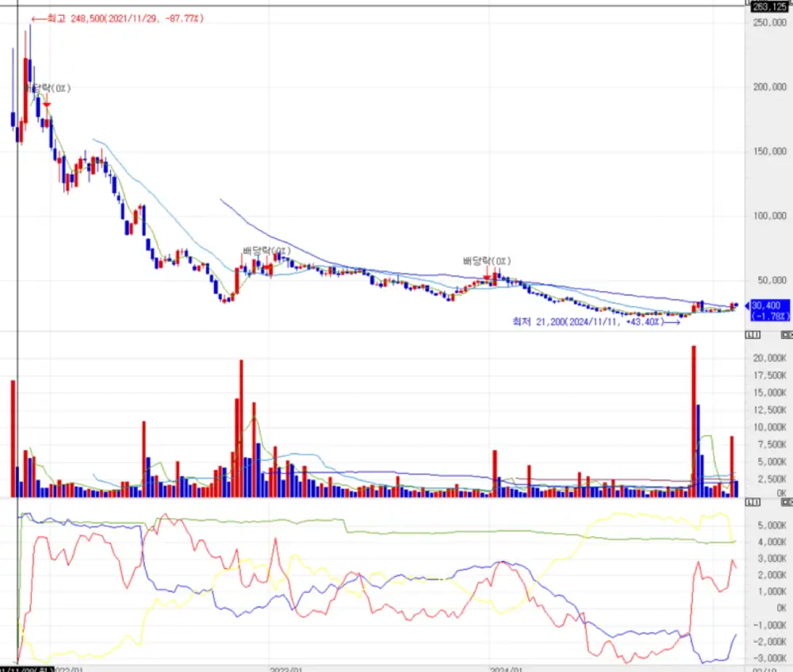Open the indicator pane settings icon
The width and height of the screenshot is (793, 672).
753,502
